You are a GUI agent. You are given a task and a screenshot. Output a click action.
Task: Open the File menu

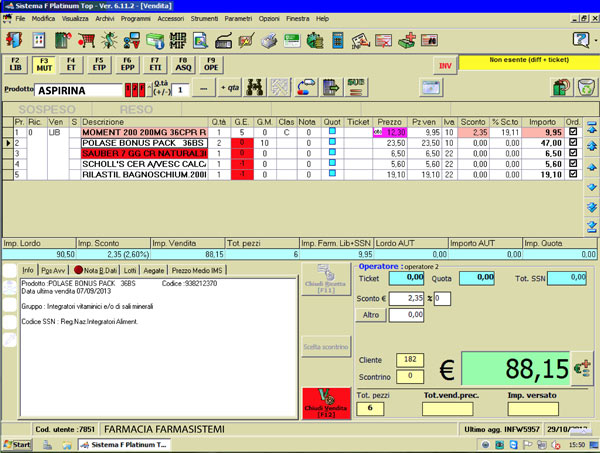click(20, 18)
